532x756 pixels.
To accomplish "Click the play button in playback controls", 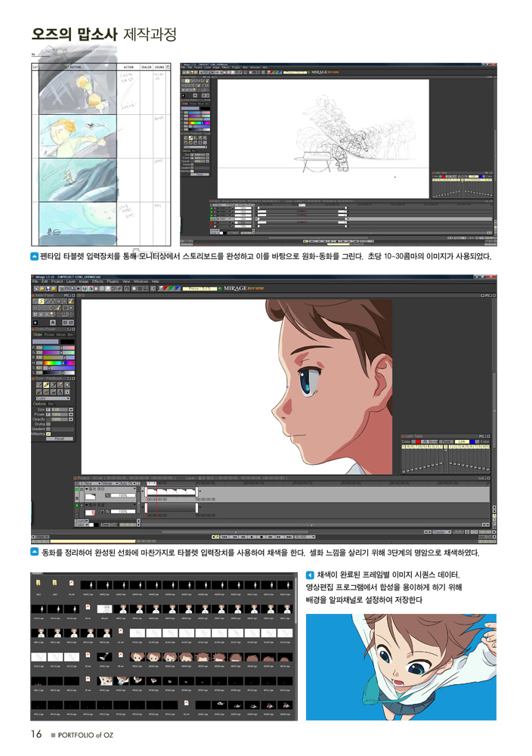I will coord(252,537).
